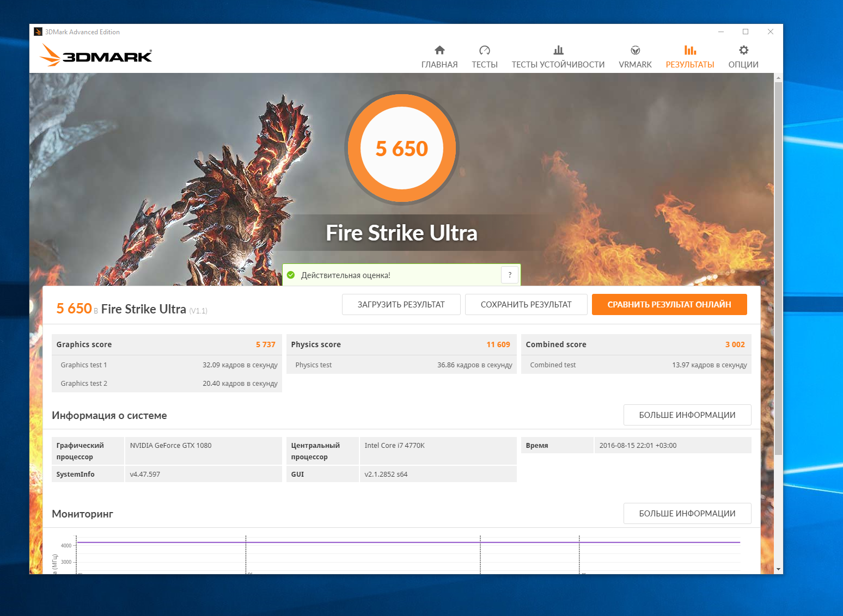Screen dimensions: 843x616
Task: Click the Мониторинг heading
Action: [x=83, y=514]
